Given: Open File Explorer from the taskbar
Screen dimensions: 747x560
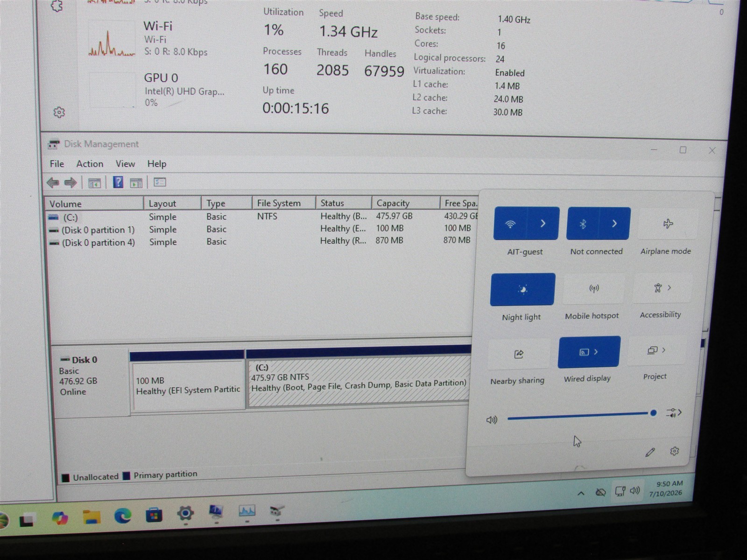Looking at the screenshot, I should click(x=92, y=517).
